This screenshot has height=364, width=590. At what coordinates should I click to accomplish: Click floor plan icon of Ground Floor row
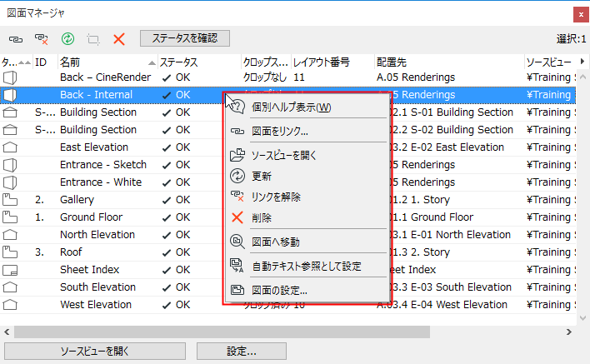click(x=10, y=217)
